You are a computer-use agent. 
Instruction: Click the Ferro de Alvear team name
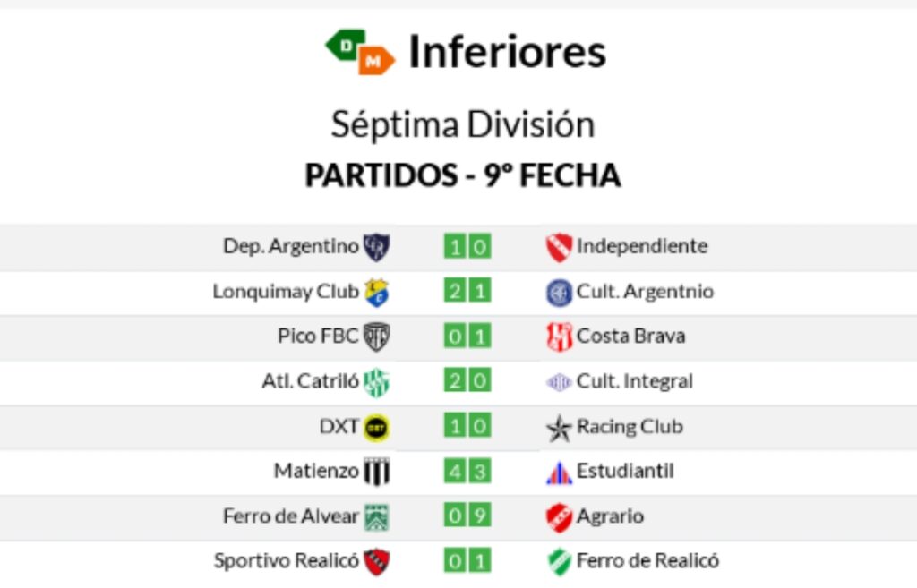(x=291, y=516)
